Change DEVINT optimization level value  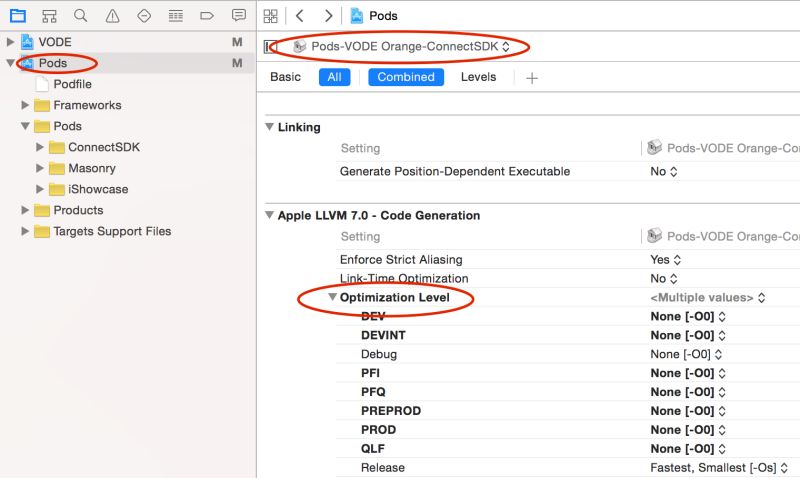pyautogui.click(x=688, y=335)
